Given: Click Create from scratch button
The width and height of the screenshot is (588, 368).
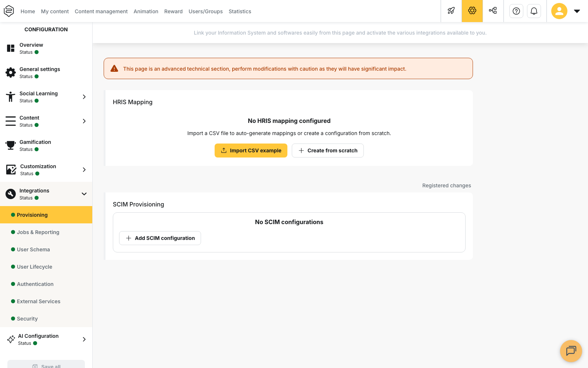Looking at the screenshot, I should pyautogui.click(x=328, y=151).
